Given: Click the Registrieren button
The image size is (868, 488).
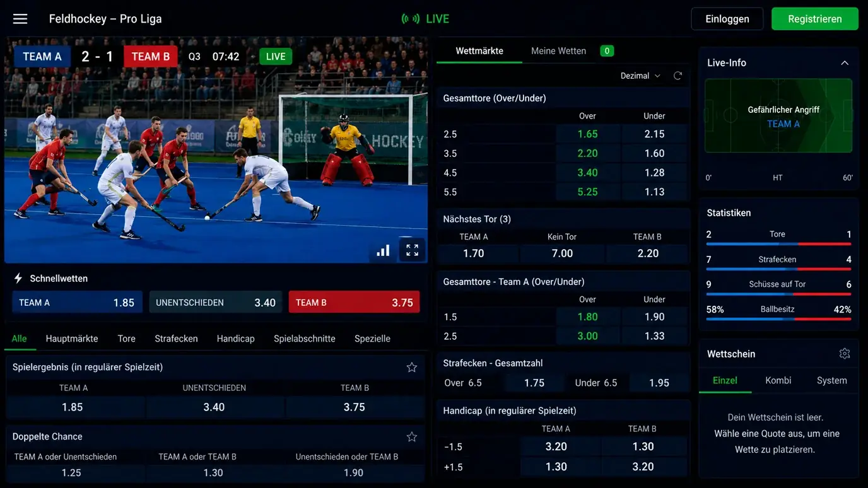Looking at the screenshot, I should (x=814, y=19).
